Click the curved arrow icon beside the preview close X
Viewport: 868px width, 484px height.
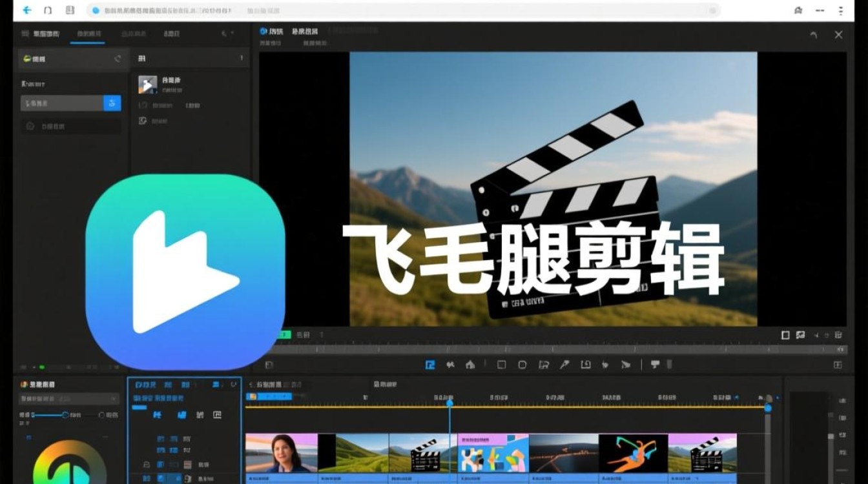pos(814,35)
